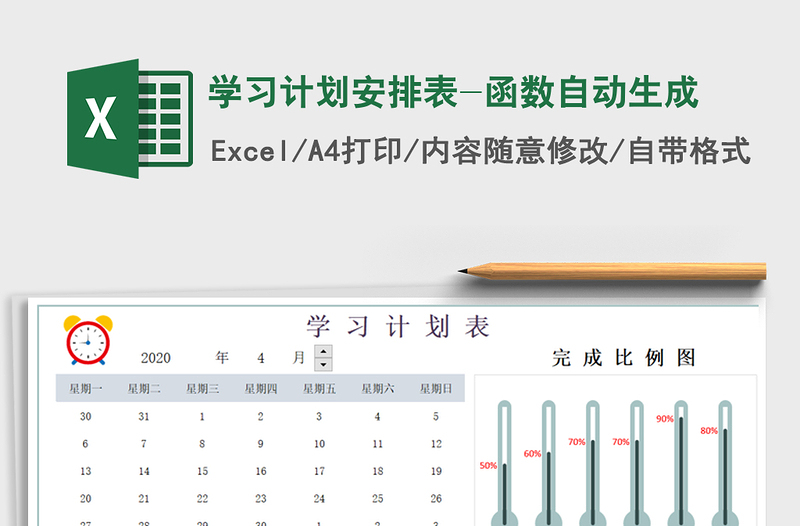
Task: Select the 星期五 column header
Action: pos(319,389)
